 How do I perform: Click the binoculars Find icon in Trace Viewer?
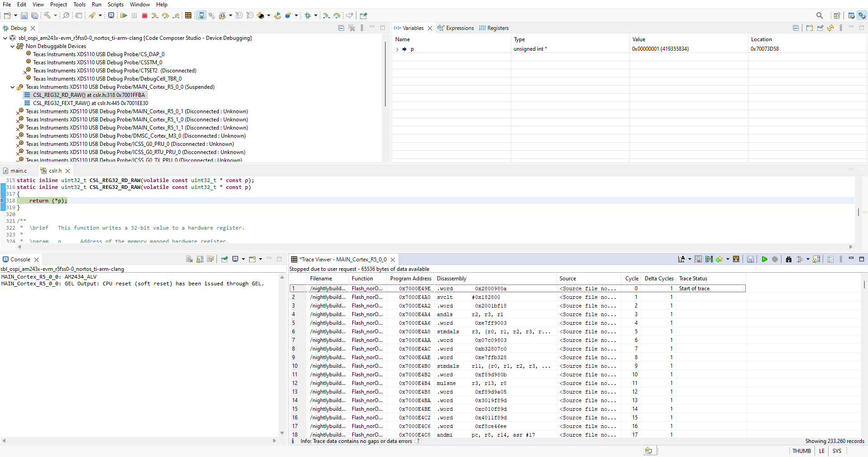[x=789, y=259]
